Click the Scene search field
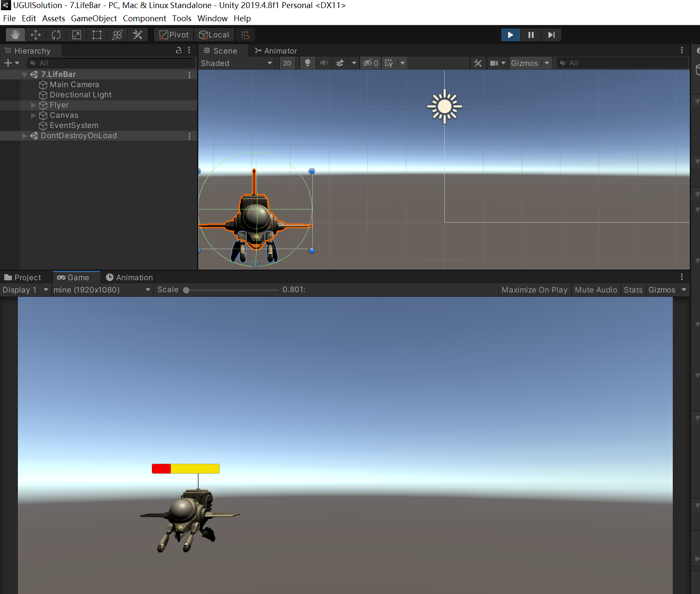This screenshot has height=594, width=700. (622, 63)
